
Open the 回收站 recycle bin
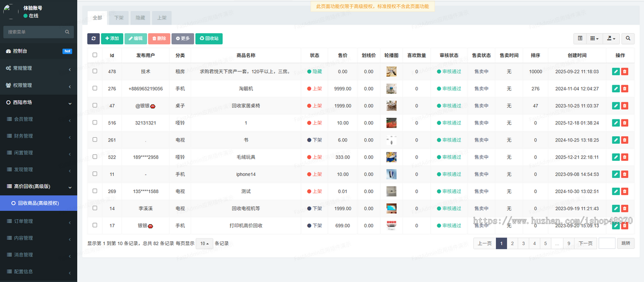coord(209,39)
